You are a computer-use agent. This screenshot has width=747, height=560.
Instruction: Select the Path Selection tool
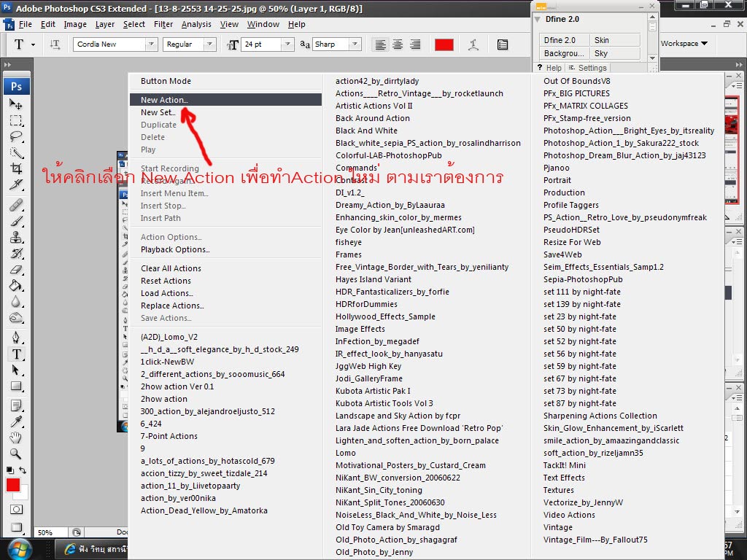coord(16,370)
